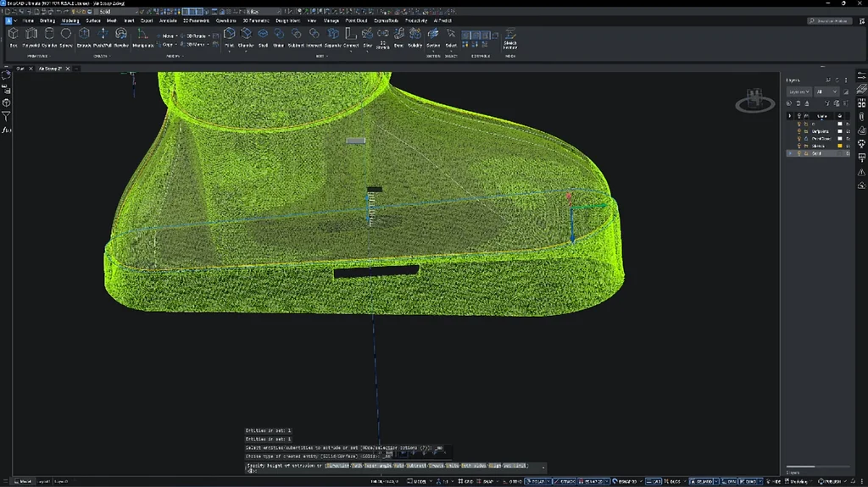Open the Manipulate tool

142,37
